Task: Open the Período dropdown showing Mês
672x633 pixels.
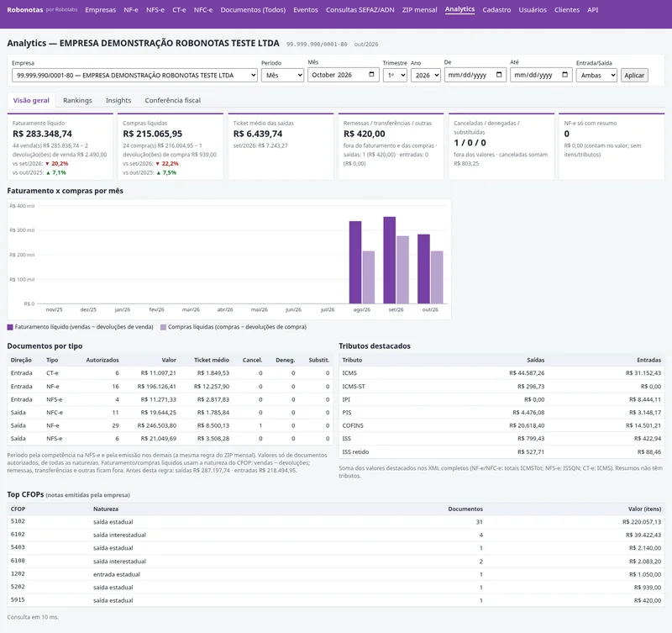Action: pyautogui.click(x=282, y=75)
